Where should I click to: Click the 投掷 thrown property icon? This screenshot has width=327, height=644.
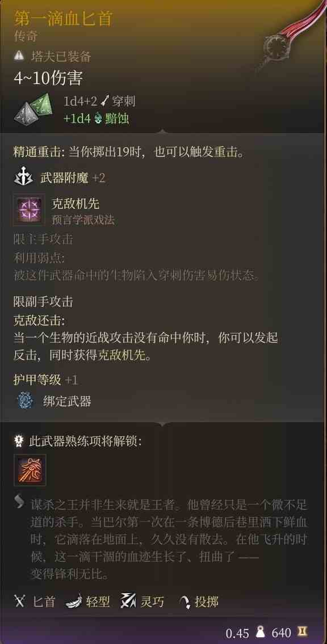(x=185, y=602)
